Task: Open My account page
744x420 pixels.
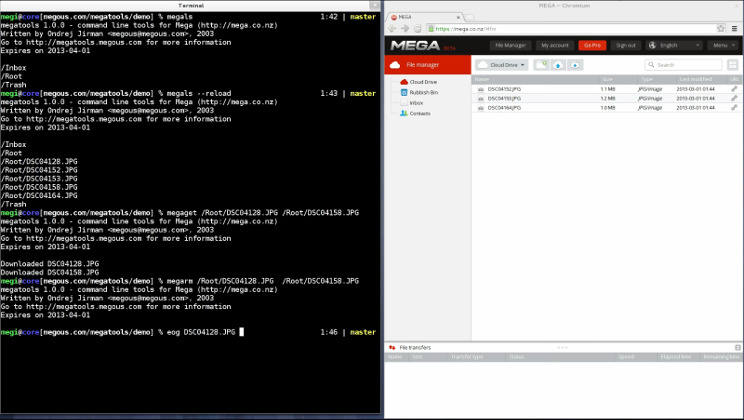Action: [x=555, y=45]
